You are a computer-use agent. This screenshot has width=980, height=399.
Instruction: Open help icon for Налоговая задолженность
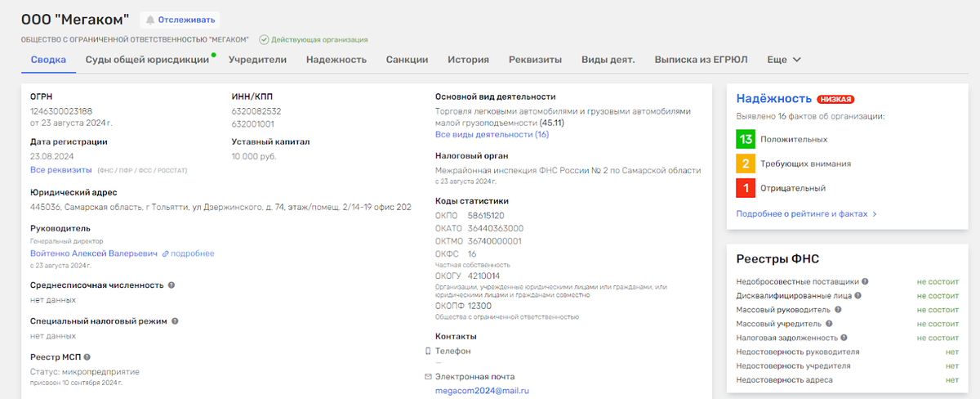[x=845, y=338]
